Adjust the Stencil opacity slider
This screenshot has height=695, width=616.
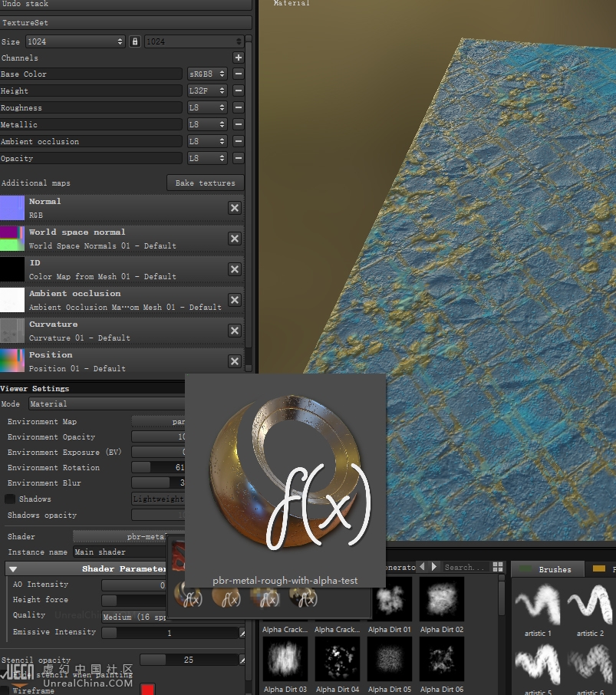189,660
